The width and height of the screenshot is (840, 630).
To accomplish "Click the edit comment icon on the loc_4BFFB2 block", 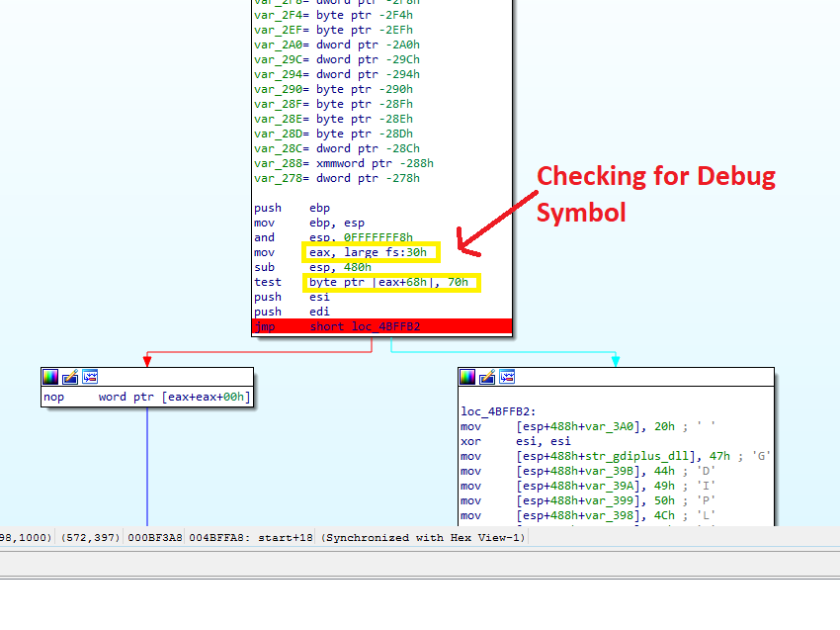I will pyautogui.click(x=487, y=377).
